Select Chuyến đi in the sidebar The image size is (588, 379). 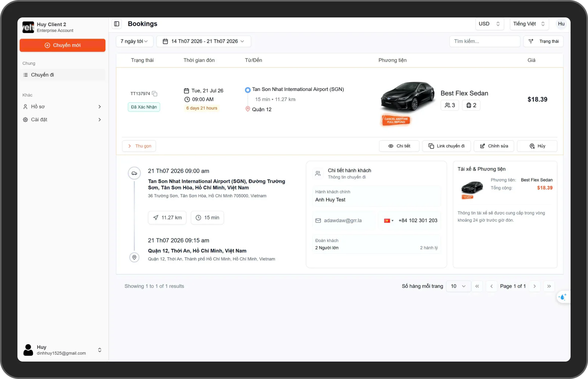point(63,75)
